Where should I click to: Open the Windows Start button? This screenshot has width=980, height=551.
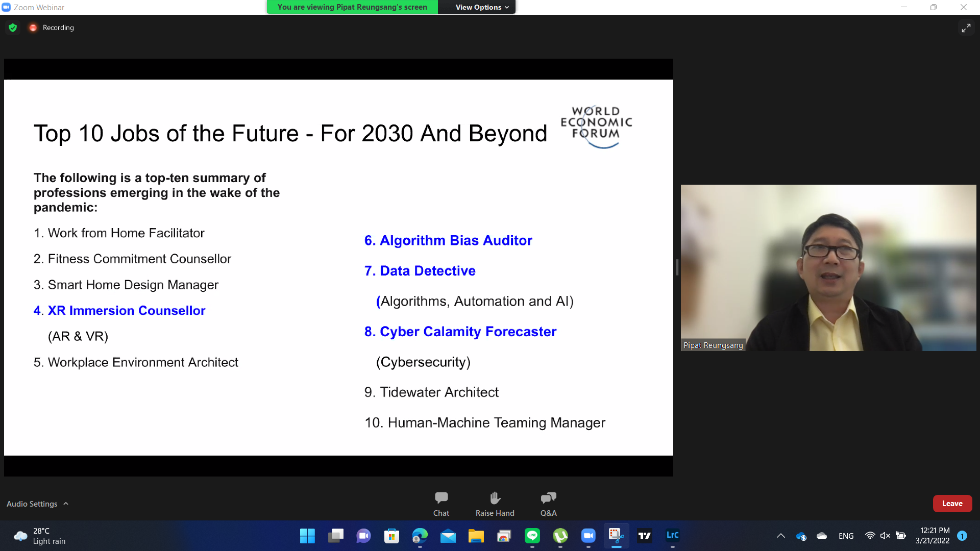tap(307, 536)
